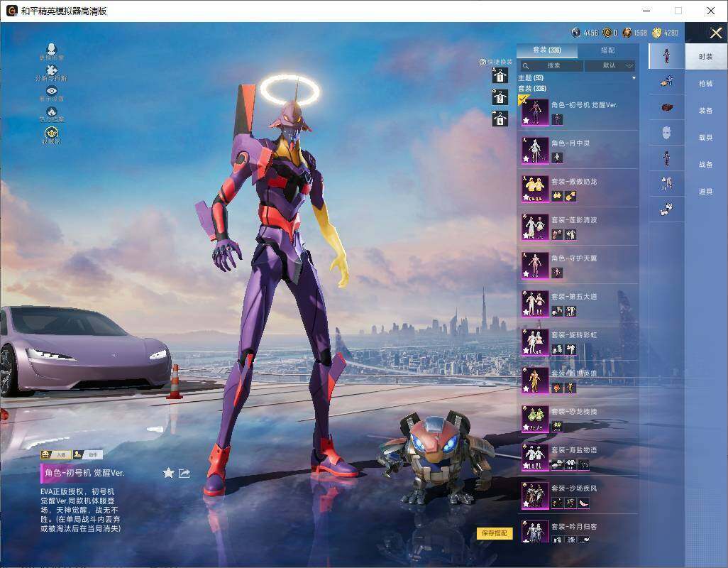Open 展示设置 eye display settings icon

[x=52, y=91]
